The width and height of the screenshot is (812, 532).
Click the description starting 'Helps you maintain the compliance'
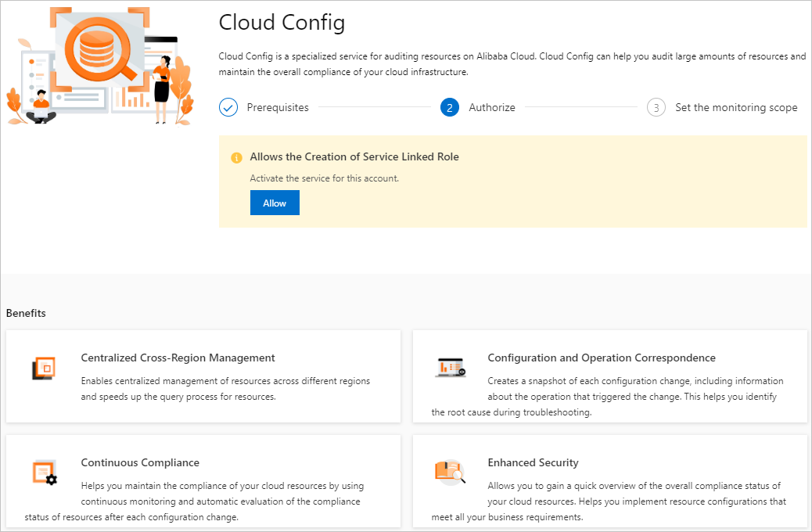pyautogui.click(x=194, y=501)
